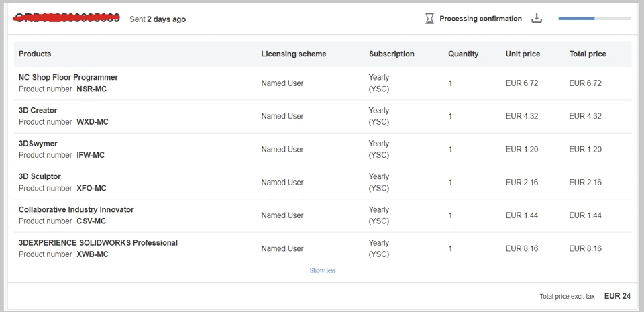Click the EUR 24 total price
This screenshot has width=644, height=312.
pos(617,296)
